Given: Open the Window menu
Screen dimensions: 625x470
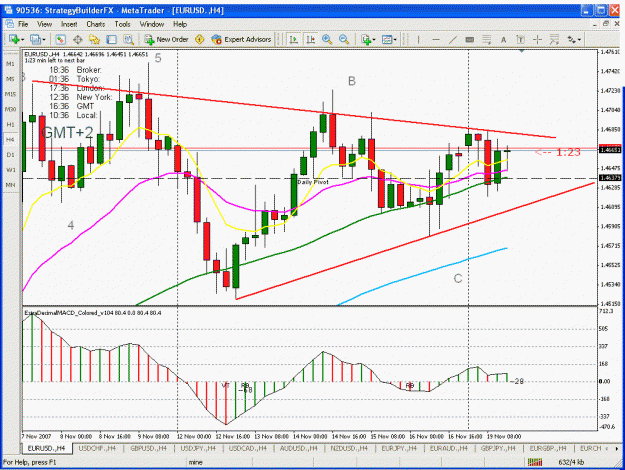Looking at the screenshot, I should (x=152, y=24).
